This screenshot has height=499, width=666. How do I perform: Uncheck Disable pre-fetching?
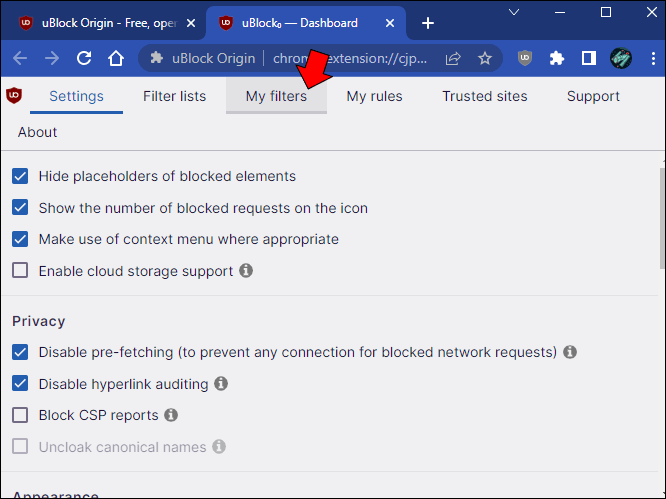coord(20,352)
